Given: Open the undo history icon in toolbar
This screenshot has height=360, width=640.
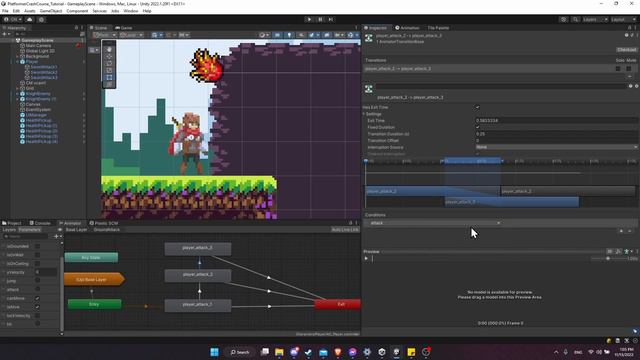Looking at the screenshot, I should coord(564,19).
